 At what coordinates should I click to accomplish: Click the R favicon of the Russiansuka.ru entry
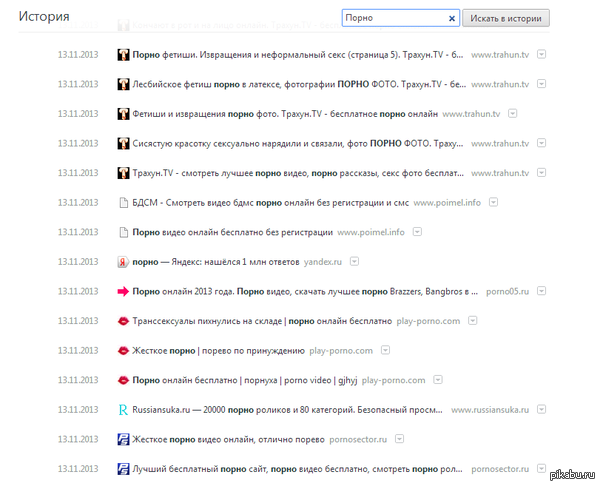tap(123, 410)
